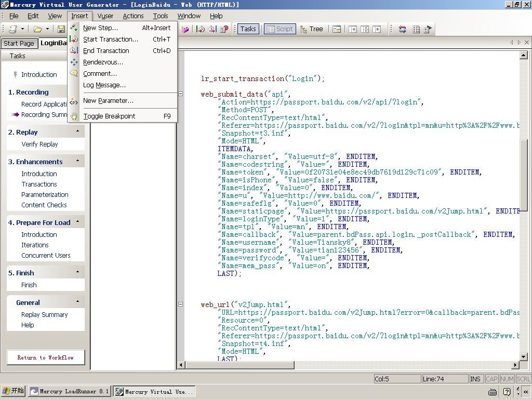This screenshot has height=399, width=532.
Task: Click the run-time settings icon with flag
Action: (x=428, y=29)
